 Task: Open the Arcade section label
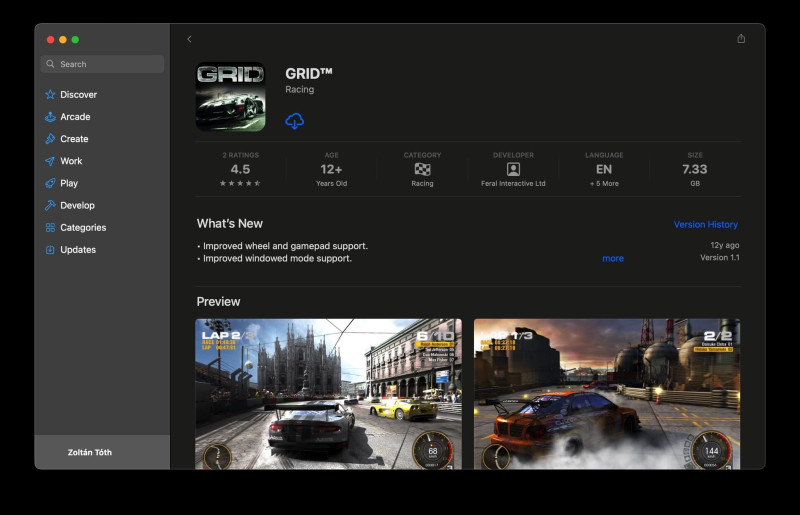pos(75,117)
